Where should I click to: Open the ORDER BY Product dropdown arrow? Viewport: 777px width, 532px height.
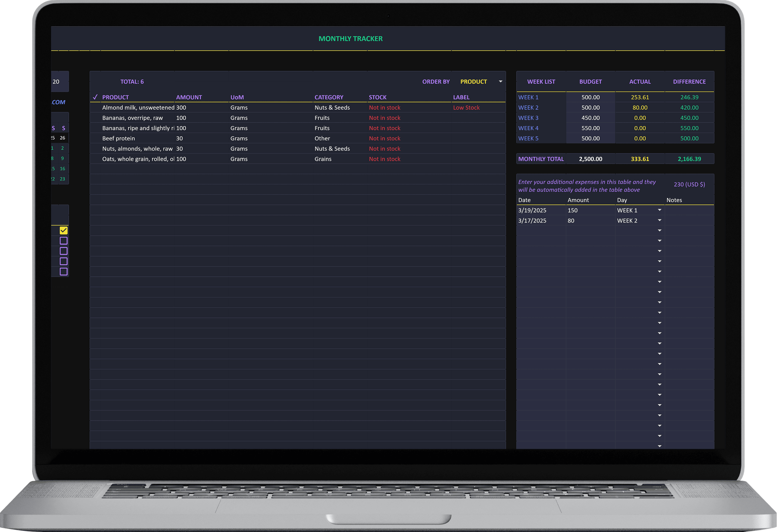[x=500, y=82]
